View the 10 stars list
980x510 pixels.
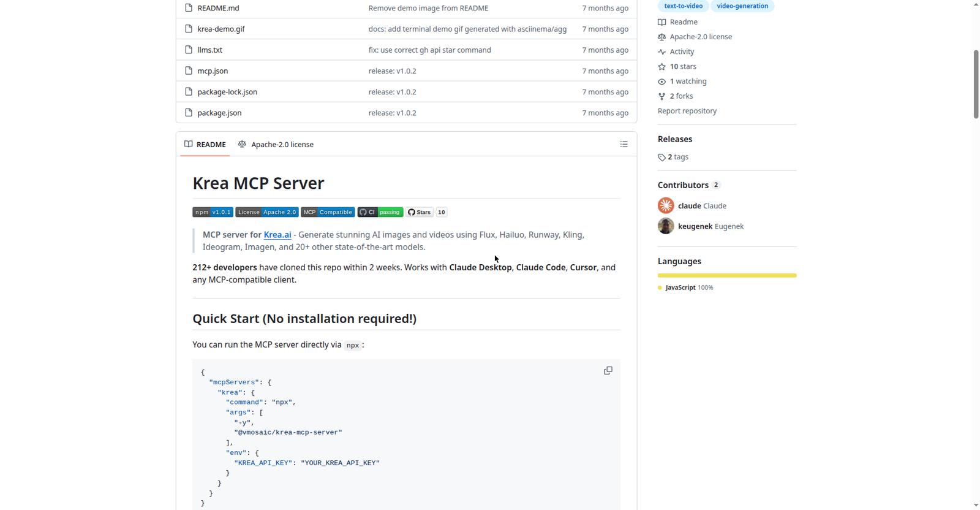[x=677, y=66]
